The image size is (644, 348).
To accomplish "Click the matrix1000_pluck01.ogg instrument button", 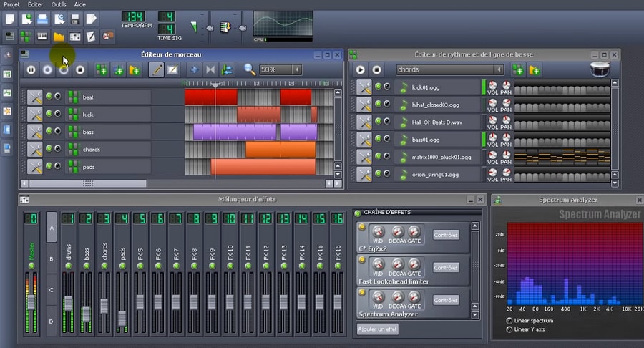I will (437, 157).
